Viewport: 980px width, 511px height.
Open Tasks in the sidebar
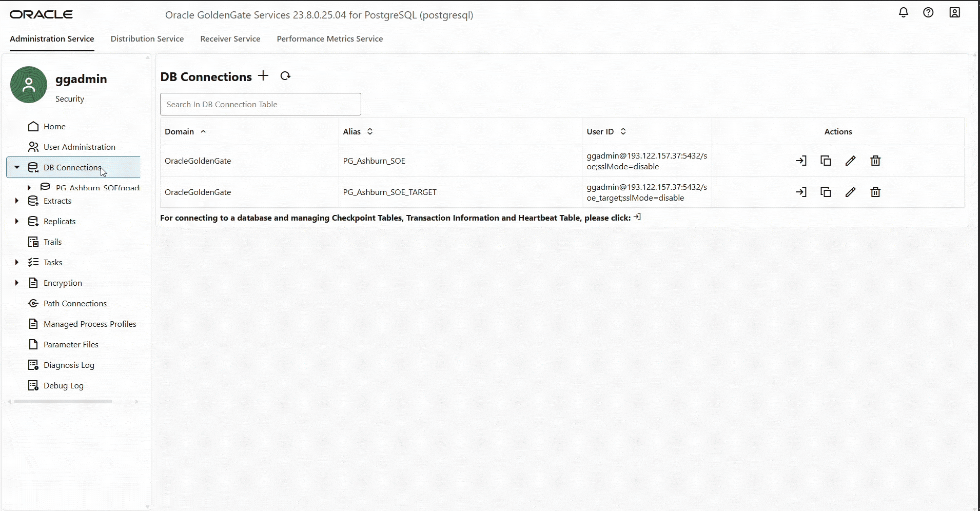pyautogui.click(x=53, y=262)
